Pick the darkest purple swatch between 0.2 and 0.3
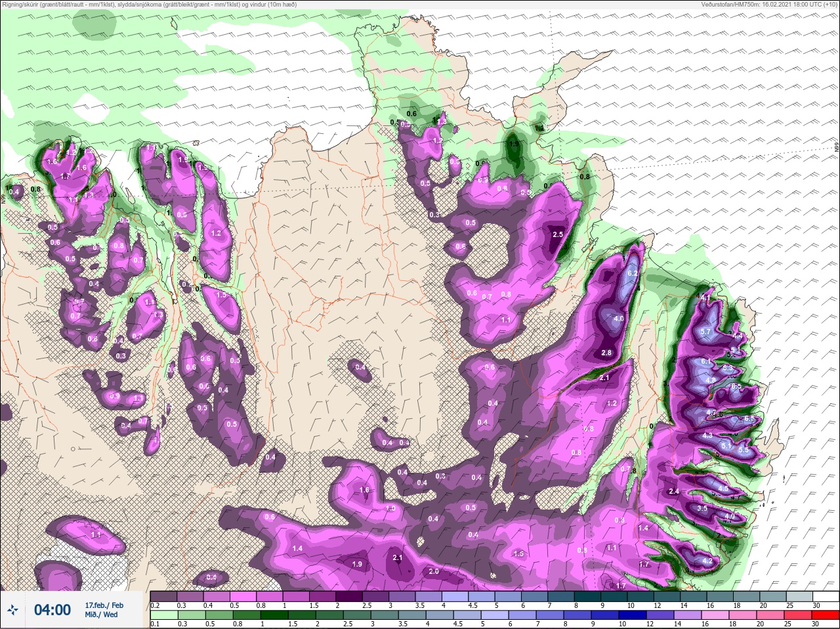This screenshot has height=629, width=840. coord(164,596)
